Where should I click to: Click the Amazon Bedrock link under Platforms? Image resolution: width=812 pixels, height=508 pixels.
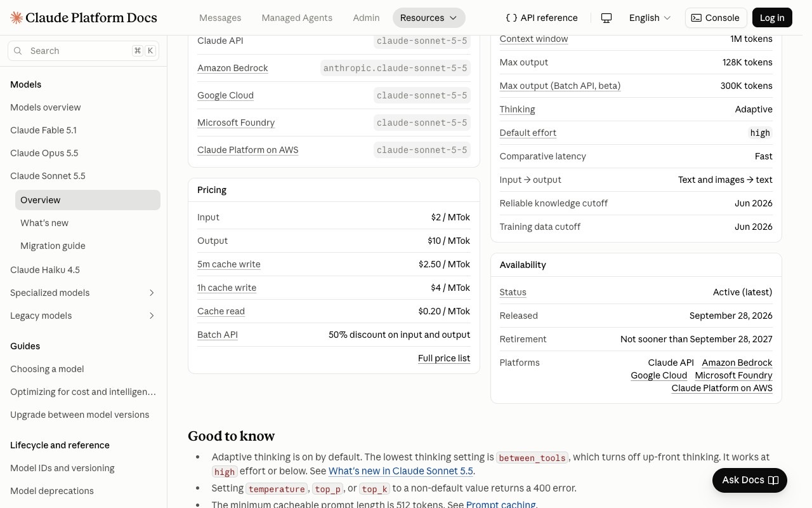[737, 363]
